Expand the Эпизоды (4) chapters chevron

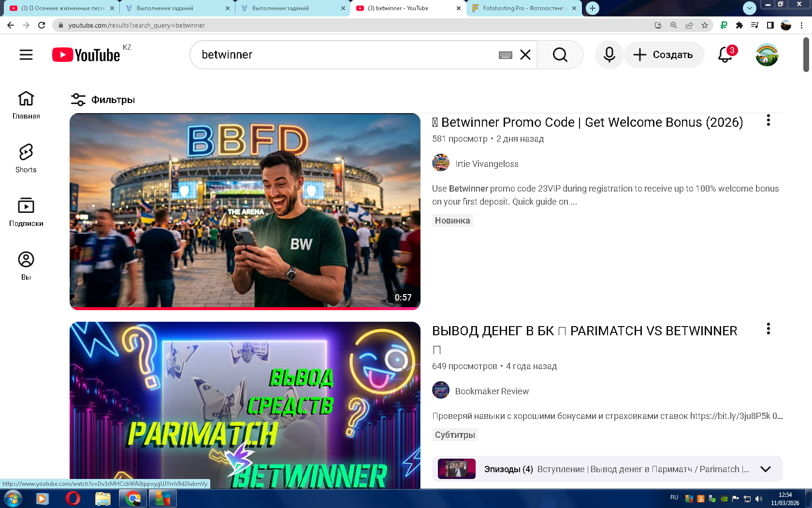(x=766, y=469)
